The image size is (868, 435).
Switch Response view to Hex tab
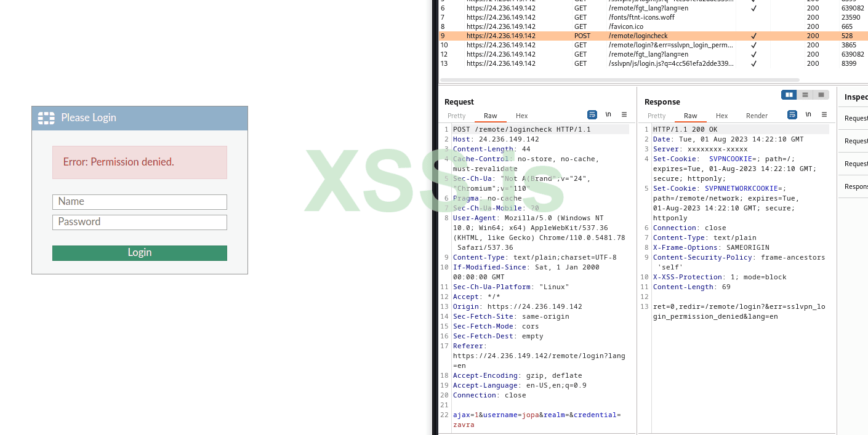click(722, 116)
